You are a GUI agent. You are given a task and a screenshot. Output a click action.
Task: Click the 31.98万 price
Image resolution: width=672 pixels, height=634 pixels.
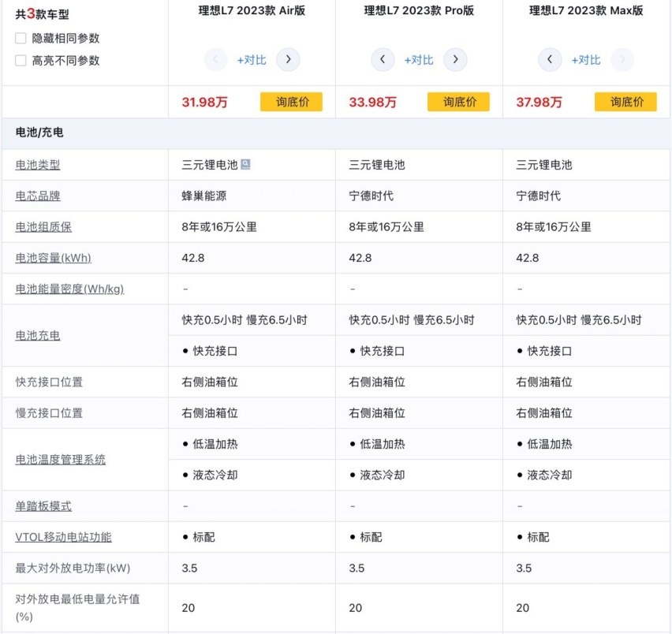click(204, 103)
